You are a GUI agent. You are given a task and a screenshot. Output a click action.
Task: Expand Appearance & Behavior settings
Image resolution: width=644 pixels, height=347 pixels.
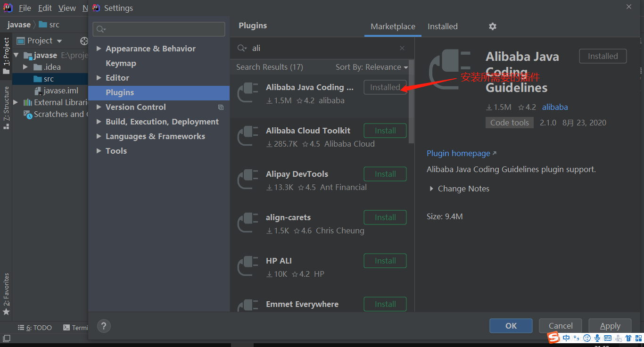99,49
